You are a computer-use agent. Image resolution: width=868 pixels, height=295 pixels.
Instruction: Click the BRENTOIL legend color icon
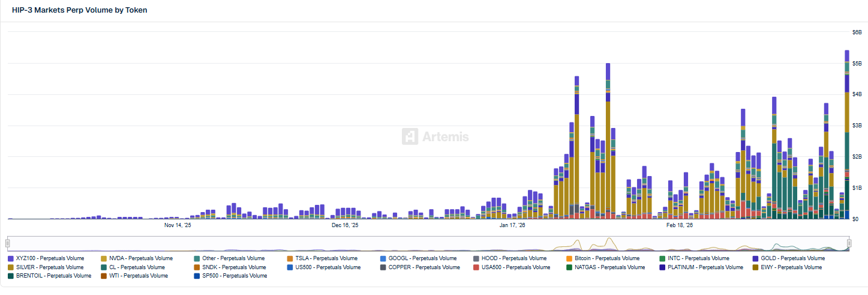(x=11, y=276)
